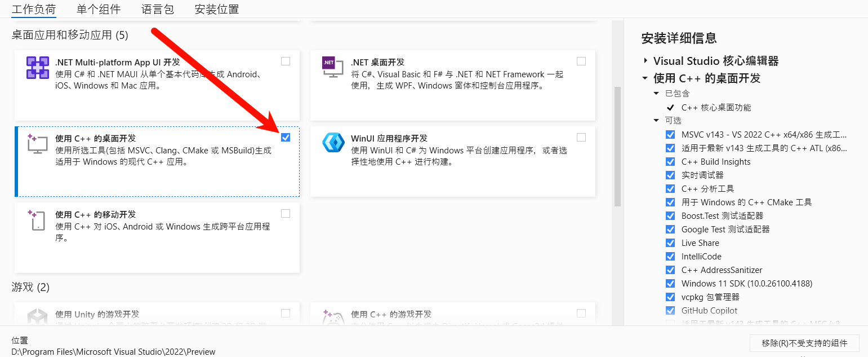This screenshot has height=357, width=868.
Task: Collapse 使用 C++ 的桌面开发 details section
Action: click(x=645, y=78)
